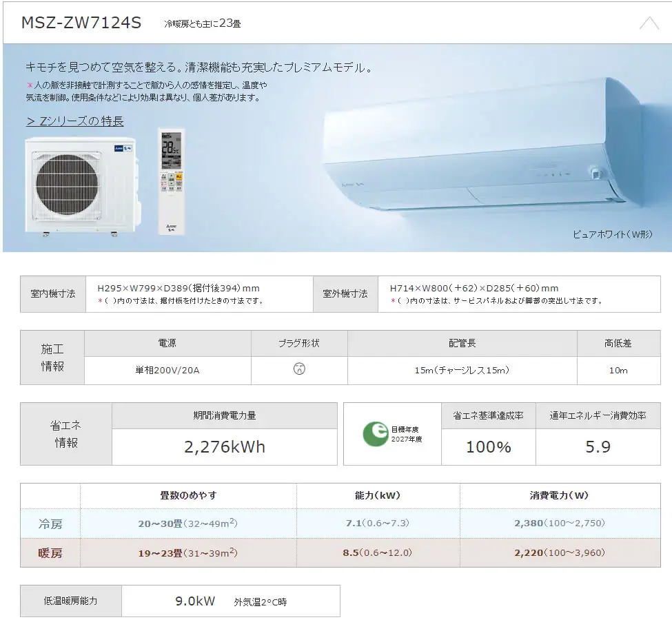Viewport: 672px width, 622px height.
Task: Click the 能力(kW) column header
Action: coord(378,496)
